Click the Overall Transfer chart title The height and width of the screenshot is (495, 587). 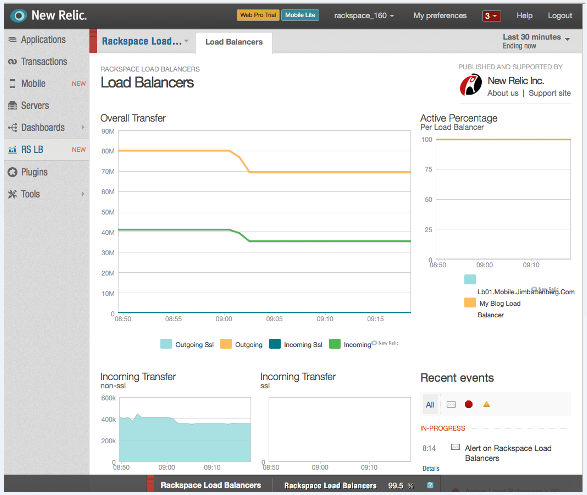[133, 118]
